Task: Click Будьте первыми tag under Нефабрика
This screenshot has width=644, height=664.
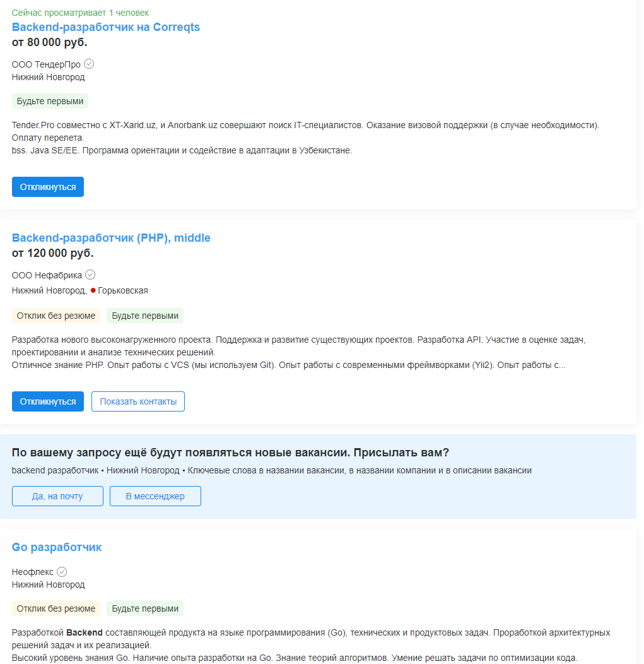Action: pyautogui.click(x=145, y=316)
